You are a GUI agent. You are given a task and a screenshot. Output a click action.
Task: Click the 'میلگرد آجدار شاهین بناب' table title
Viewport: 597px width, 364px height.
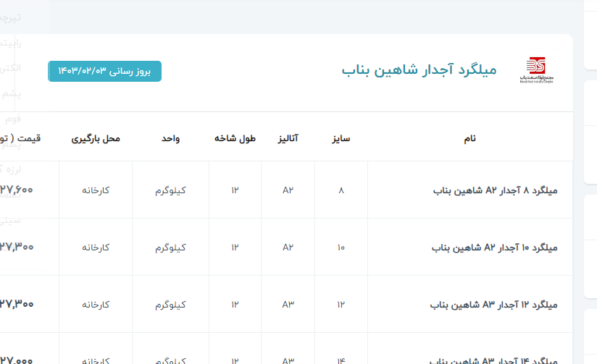click(x=419, y=70)
